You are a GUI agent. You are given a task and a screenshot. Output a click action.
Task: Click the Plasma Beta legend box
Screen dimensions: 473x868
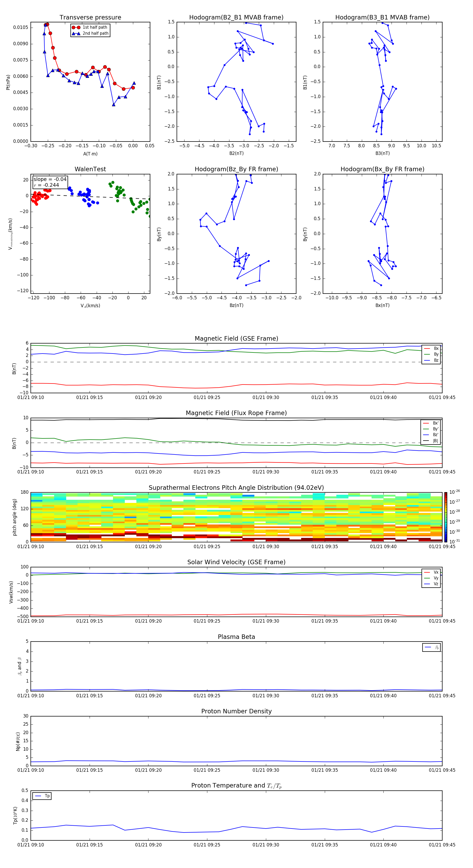coord(431,647)
